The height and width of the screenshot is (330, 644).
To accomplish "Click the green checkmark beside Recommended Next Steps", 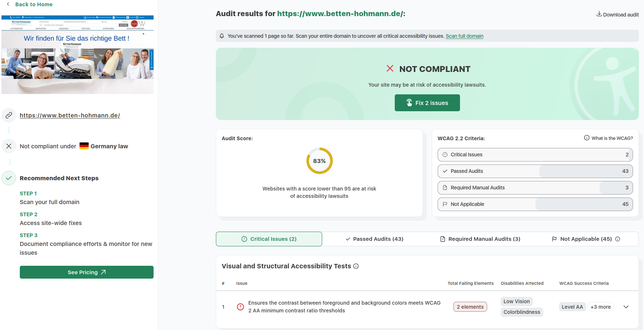I will coord(9,178).
